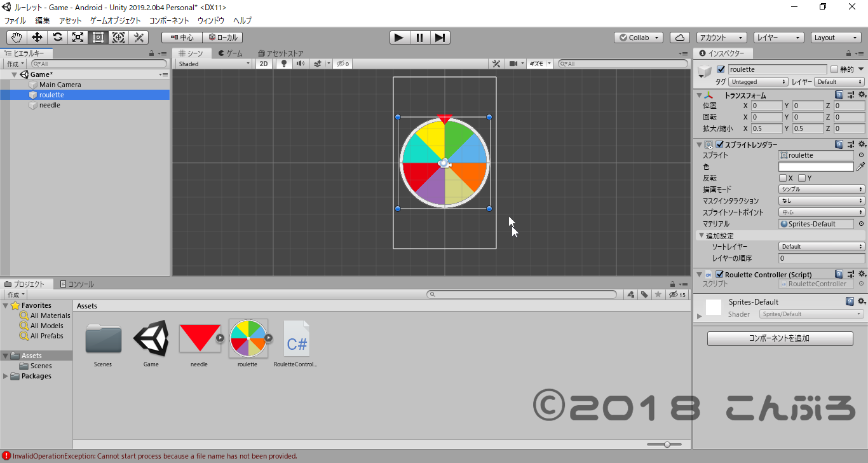This screenshot has width=868, height=463.
Task: Select the Move tool
Action: [36, 37]
